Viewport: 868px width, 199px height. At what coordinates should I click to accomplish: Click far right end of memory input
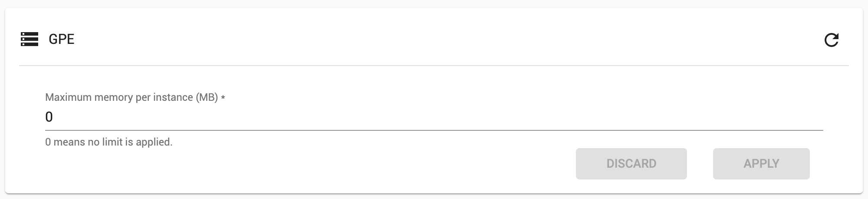[x=816, y=117]
